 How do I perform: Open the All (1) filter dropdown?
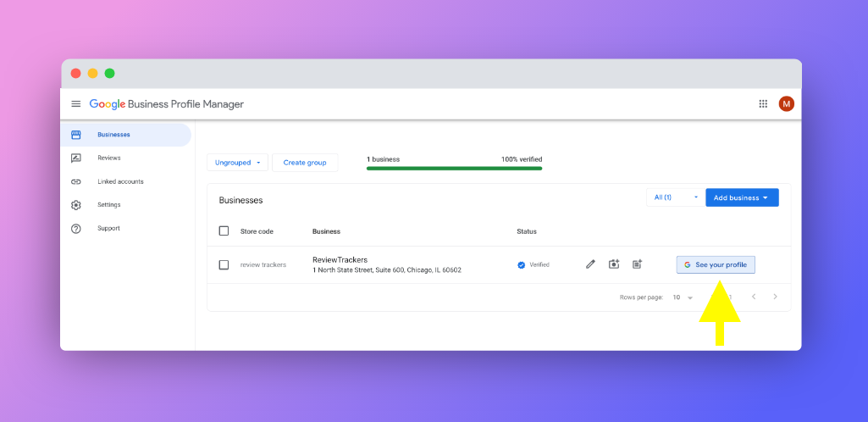coord(676,197)
